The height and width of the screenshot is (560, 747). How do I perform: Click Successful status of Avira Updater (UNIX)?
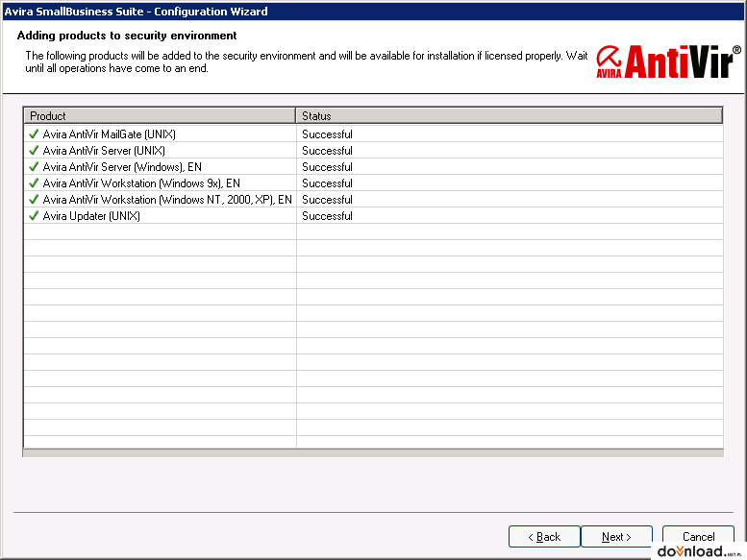327,215
